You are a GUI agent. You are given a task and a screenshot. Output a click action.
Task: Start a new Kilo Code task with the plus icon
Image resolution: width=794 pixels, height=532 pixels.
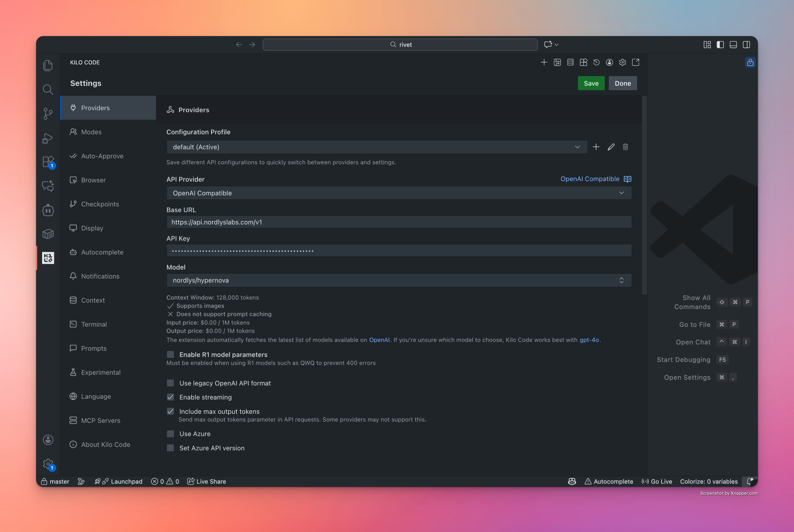pos(544,62)
